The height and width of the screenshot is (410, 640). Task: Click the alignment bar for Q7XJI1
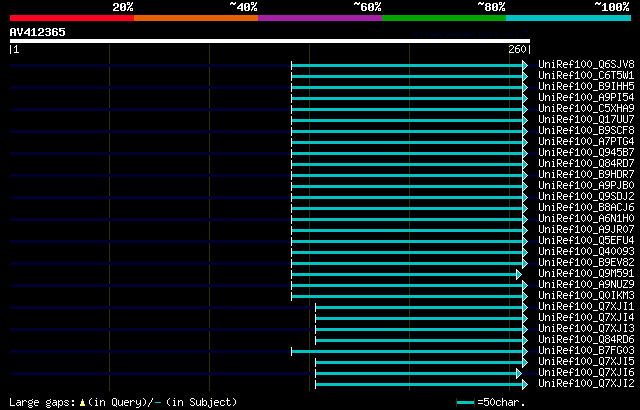(419, 308)
